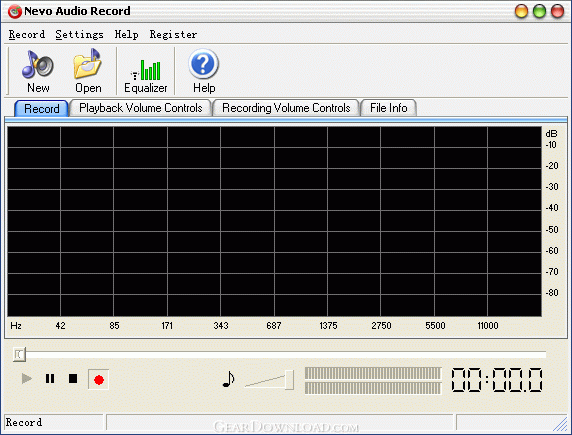
Task: Switch to Playback Volume Controls tab
Action: pos(141,108)
